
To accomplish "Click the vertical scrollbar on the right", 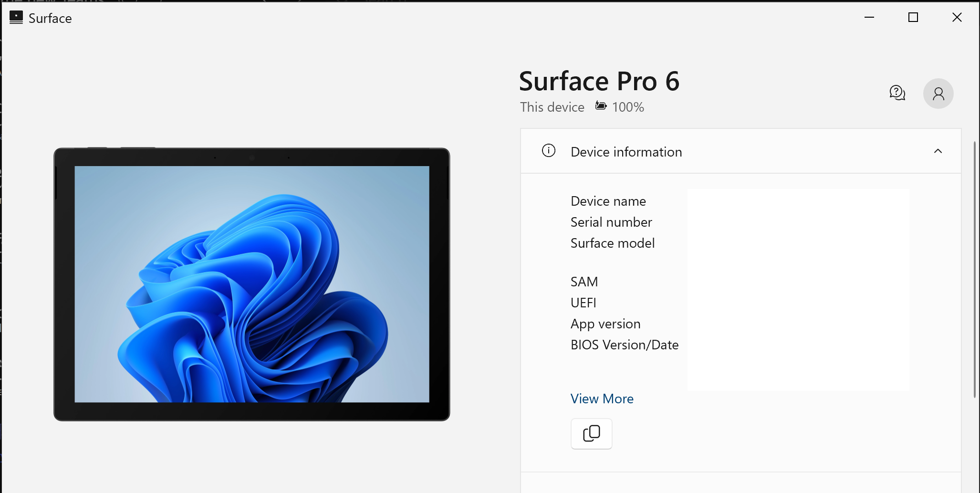I will coord(974,267).
